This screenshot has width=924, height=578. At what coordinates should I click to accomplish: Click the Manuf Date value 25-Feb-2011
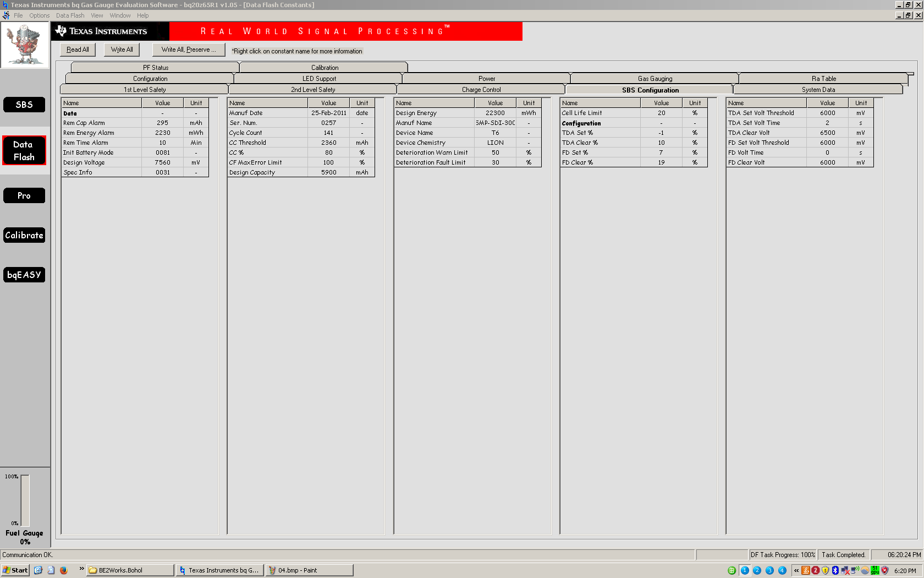click(329, 113)
